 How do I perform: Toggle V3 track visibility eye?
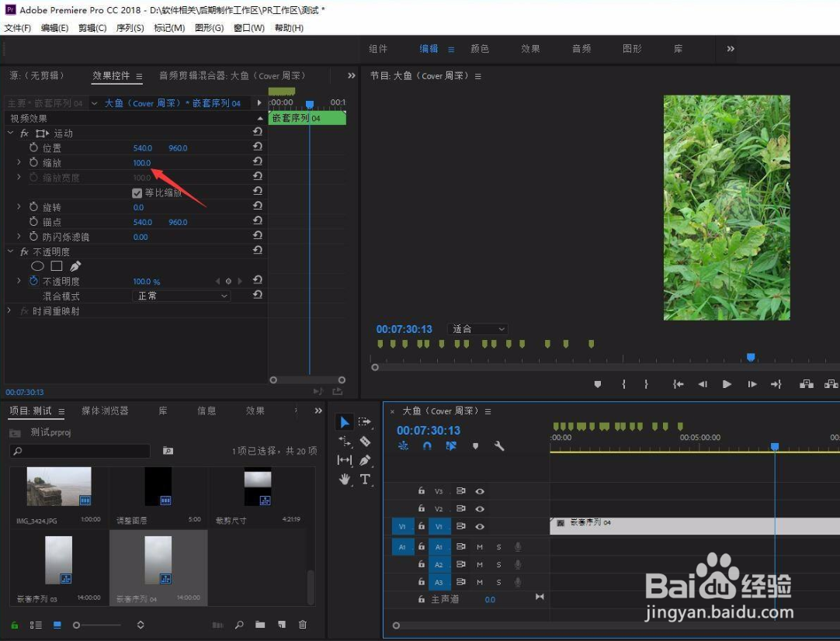(480, 491)
